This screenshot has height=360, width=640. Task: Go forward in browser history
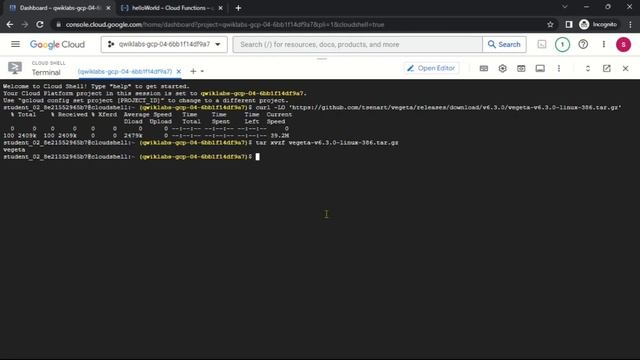[24, 24]
